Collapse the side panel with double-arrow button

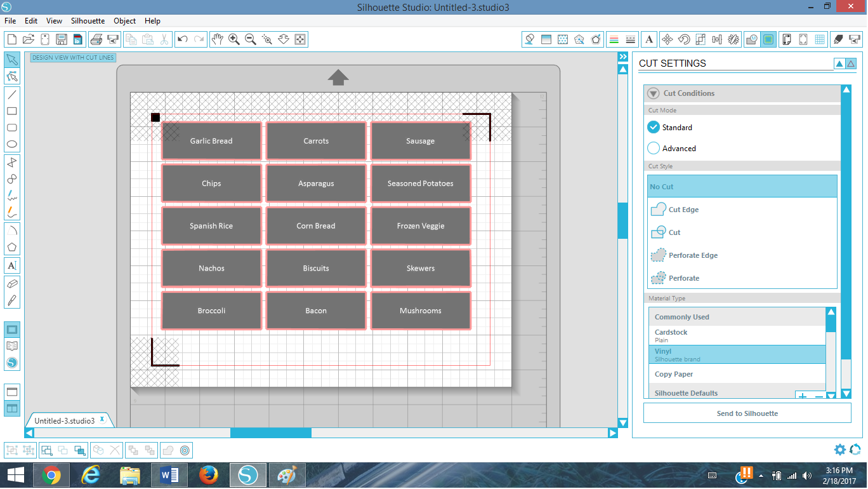click(622, 57)
